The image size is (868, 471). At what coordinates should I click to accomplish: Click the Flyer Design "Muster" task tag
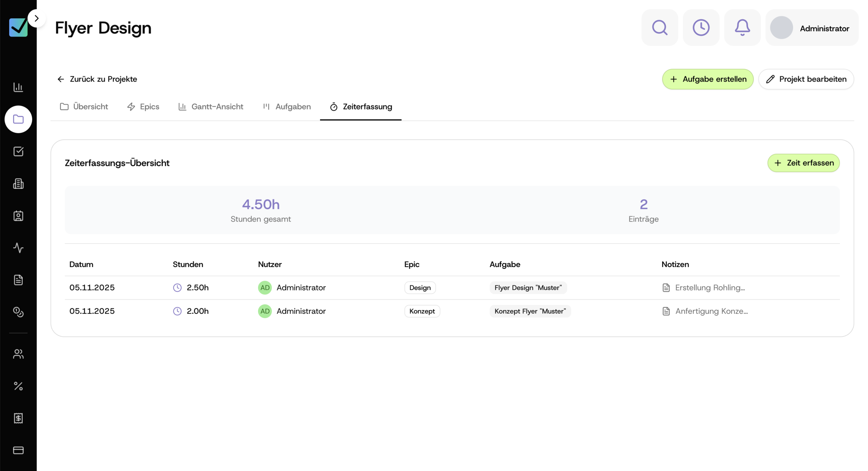(x=528, y=288)
